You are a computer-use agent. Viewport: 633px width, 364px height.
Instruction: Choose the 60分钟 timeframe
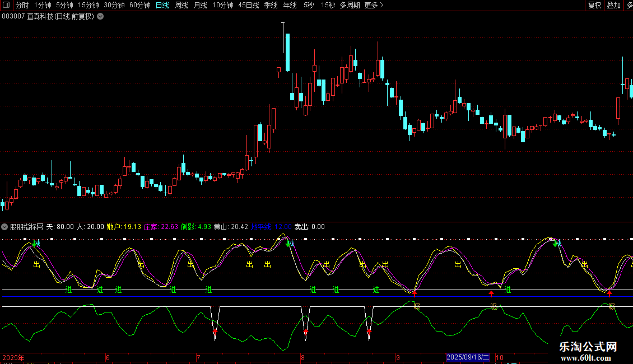[x=139, y=5]
